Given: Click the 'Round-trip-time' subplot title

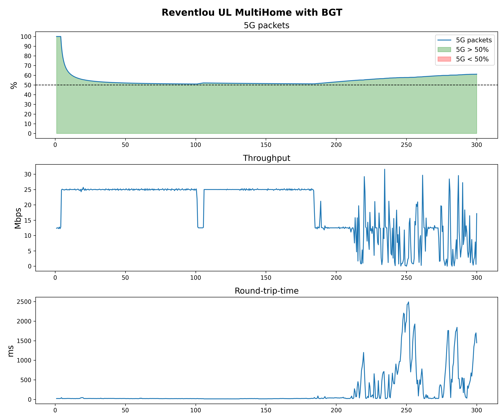Looking at the screenshot, I should (266, 291).
